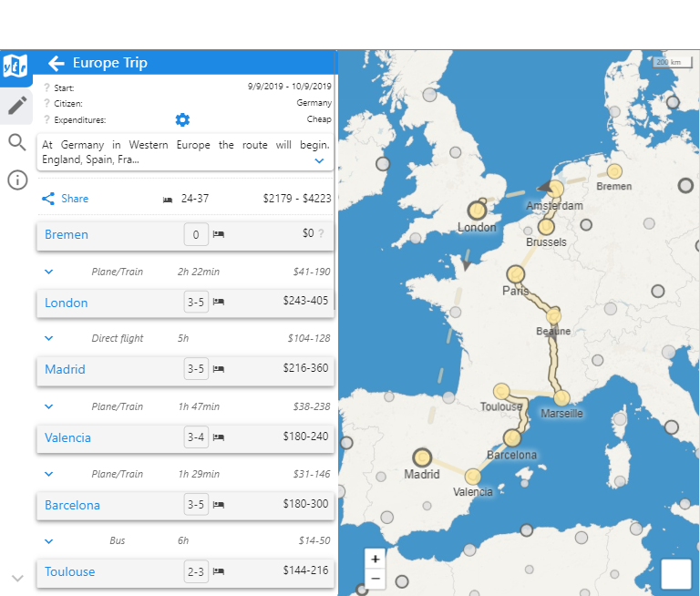Image resolution: width=700 pixels, height=596 pixels.
Task: Edit Madrid nights field showing 3-5
Action: pyautogui.click(x=196, y=369)
